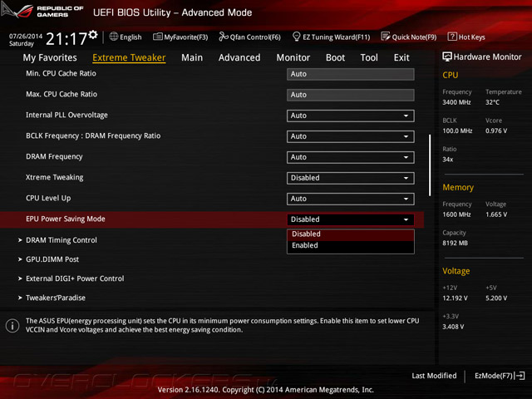Click the +5V 5.200 V reading
This screenshot has width=532, height=399.
coord(496,298)
